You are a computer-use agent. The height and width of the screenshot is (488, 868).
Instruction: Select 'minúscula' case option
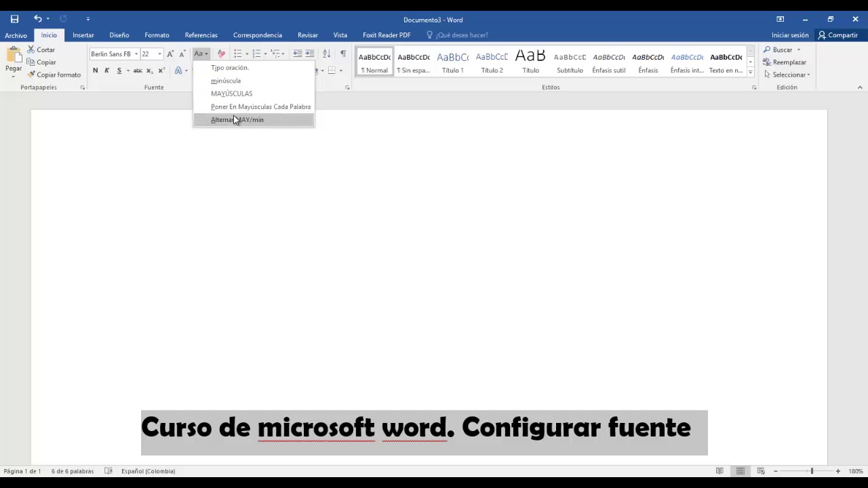[x=254, y=81]
